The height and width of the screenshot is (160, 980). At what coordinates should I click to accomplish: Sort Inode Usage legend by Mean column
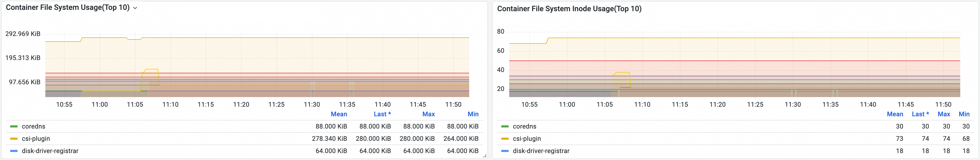coord(895,114)
